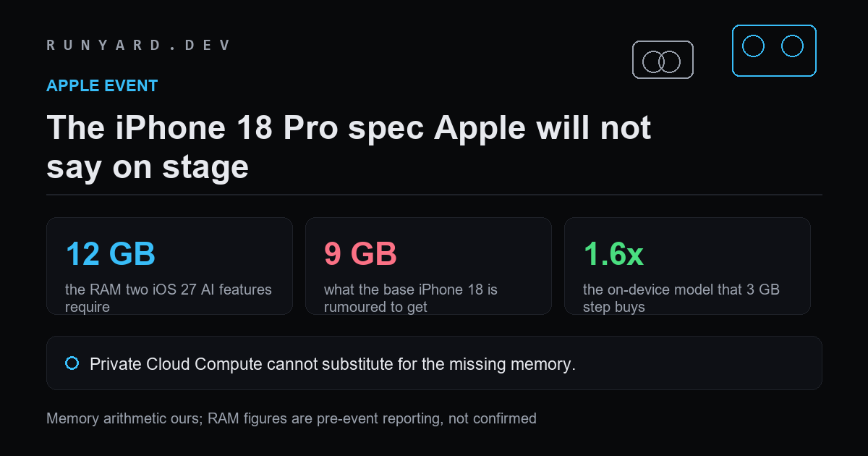This screenshot has height=456, width=868.
Task: Select the 12 GB stat value
Action: pyautogui.click(x=111, y=253)
